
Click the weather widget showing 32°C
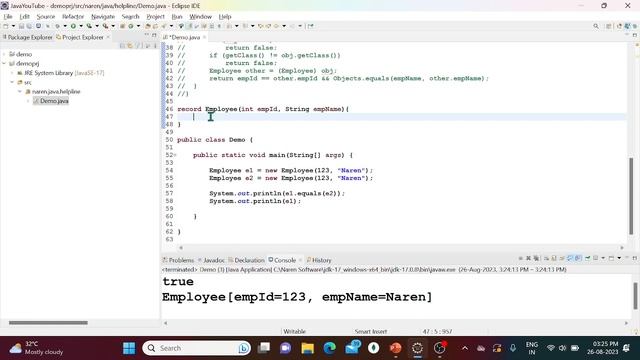pyautogui.click(x=36, y=348)
